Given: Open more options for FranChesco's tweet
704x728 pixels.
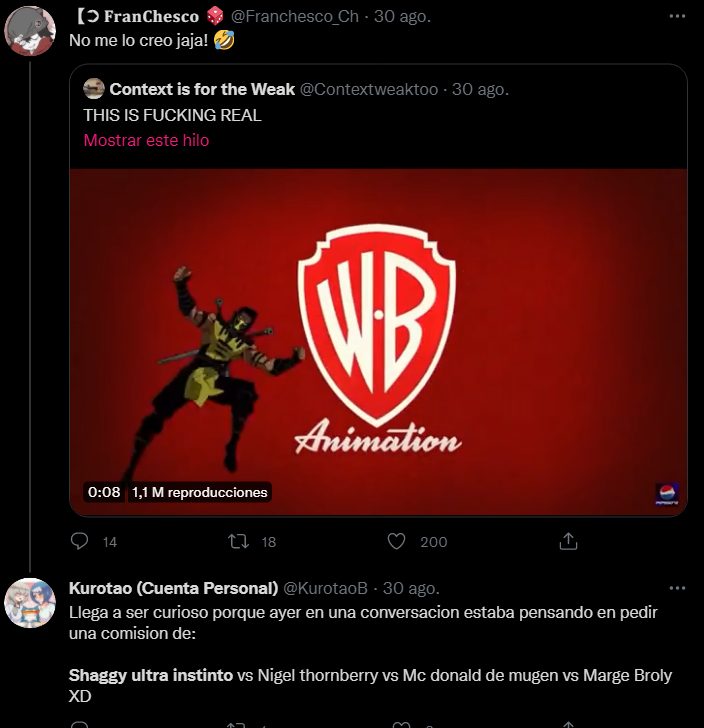Looking at the screenshot, I should (x=677, y=17).
